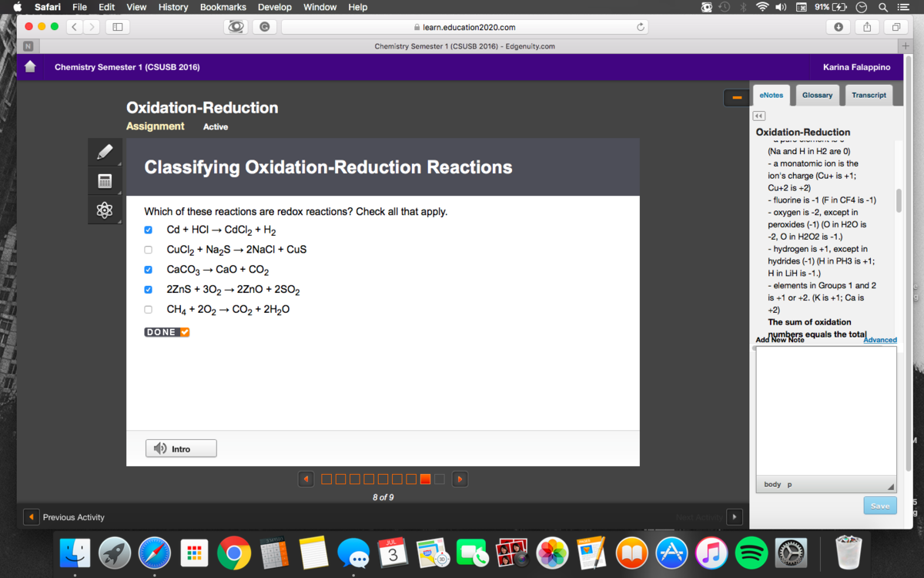Check the Cd + HCl reaction checkbox
This screenshot has height=578, width=924.
coord(149,230)
